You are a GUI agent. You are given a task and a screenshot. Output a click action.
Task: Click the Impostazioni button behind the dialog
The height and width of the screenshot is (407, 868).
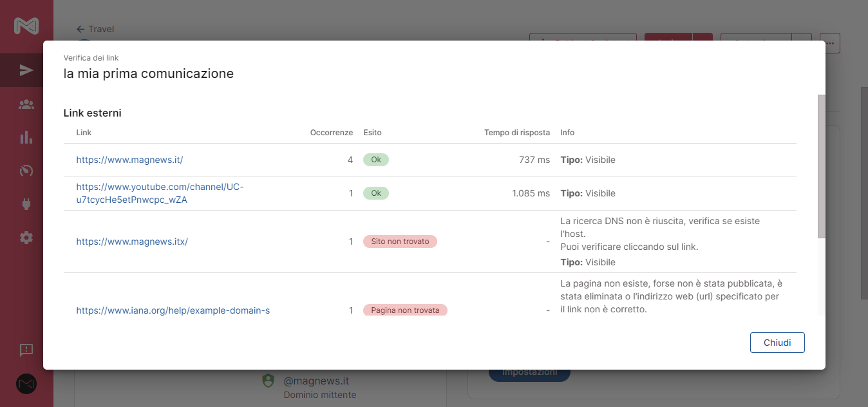(x=529, y=373)
